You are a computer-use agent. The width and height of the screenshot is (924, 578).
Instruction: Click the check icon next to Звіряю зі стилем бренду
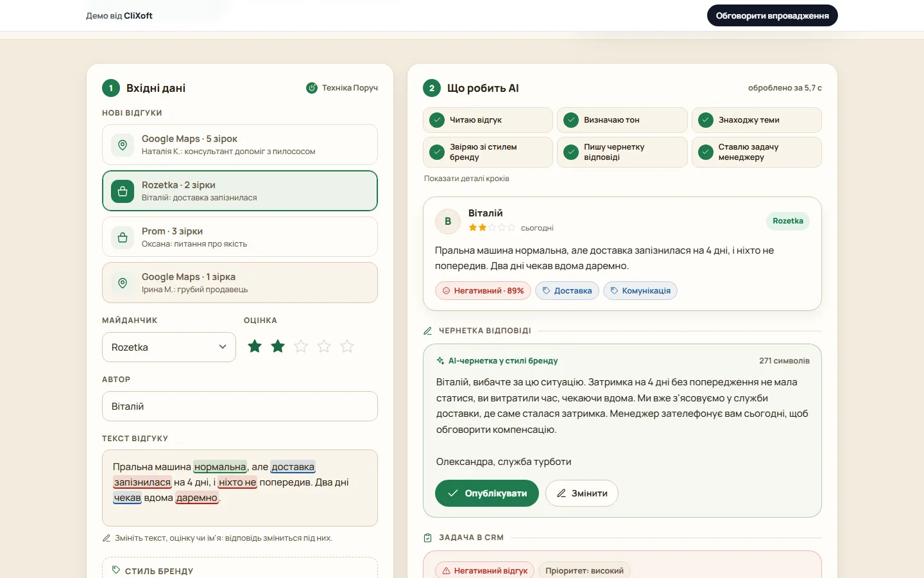click(x=437, y=152)
